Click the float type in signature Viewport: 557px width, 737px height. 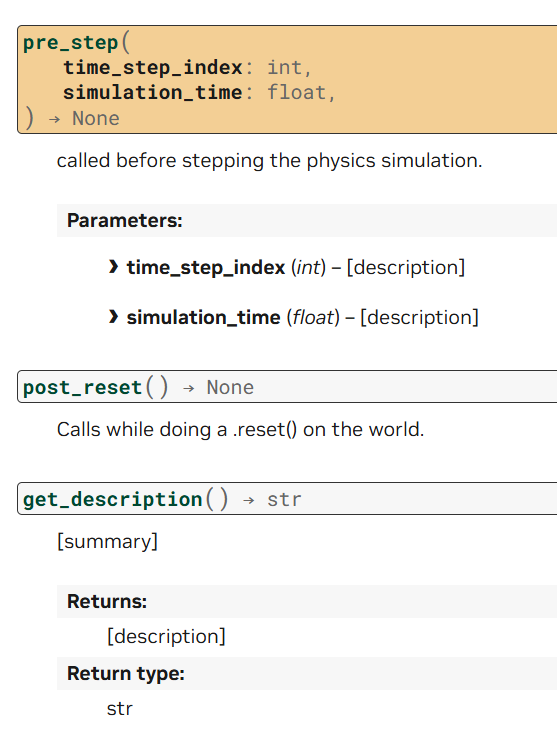pos(296,93)
